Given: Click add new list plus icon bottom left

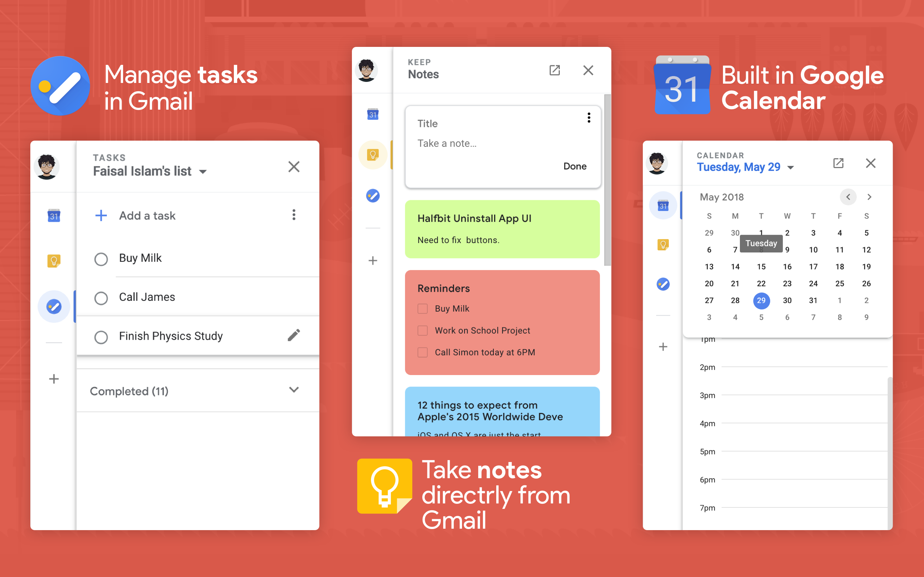Looking at the screenshot, I should pyautogui.click(x=55, y=379).
